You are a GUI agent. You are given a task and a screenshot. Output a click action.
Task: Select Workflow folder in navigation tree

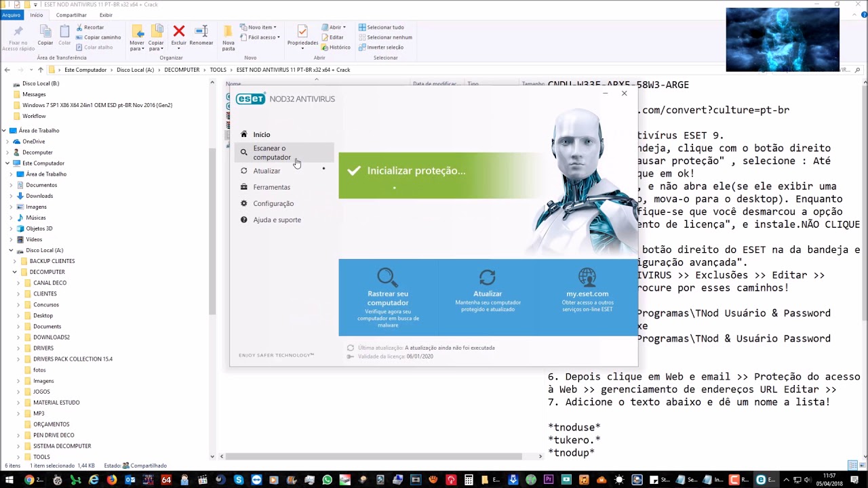[x=34, y=116]
